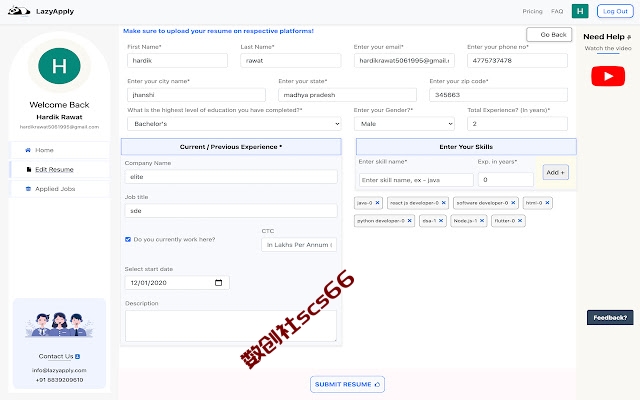Delete the Node.js-1 skill tag
The width and height of the screenshot is (640, 400).
482,220
